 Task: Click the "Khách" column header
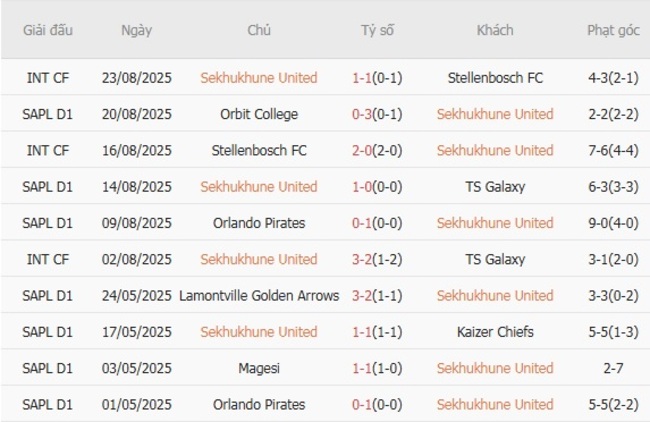click(494, 30)
